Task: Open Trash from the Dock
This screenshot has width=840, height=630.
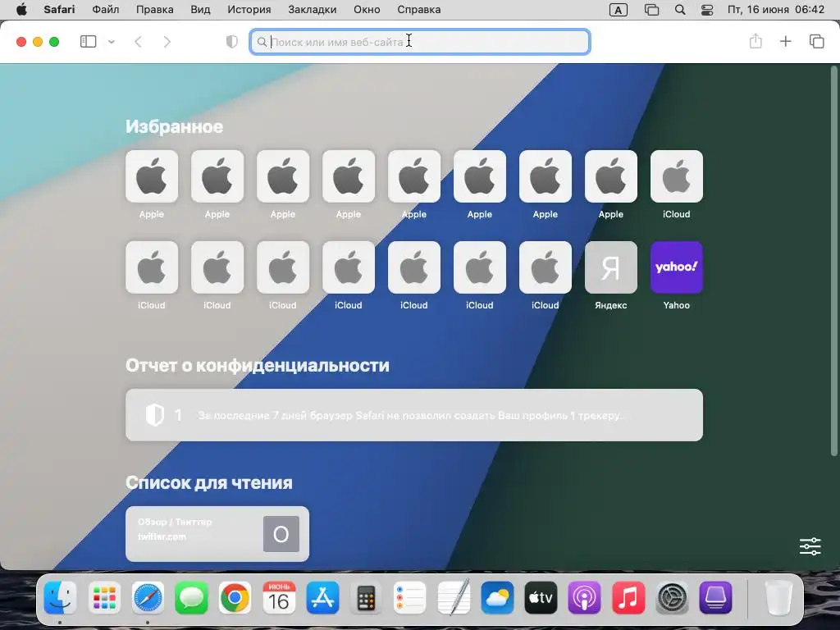Action: tap(778, 597)
